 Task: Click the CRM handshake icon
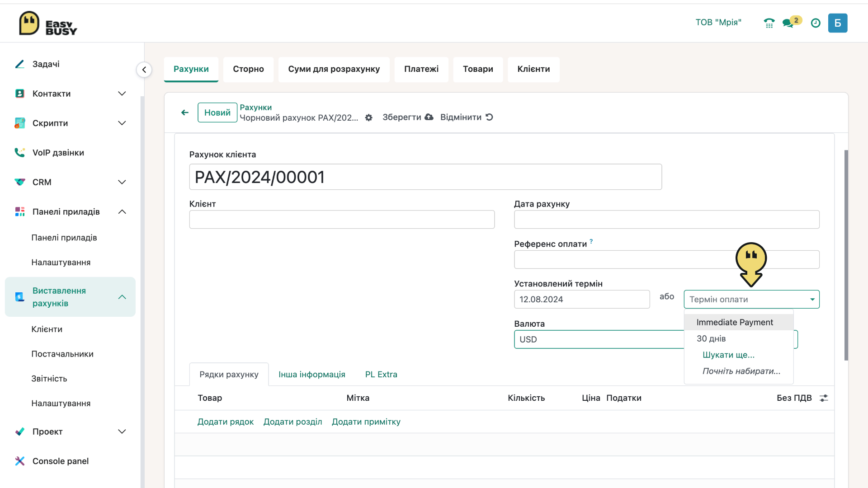coord(19,182)
